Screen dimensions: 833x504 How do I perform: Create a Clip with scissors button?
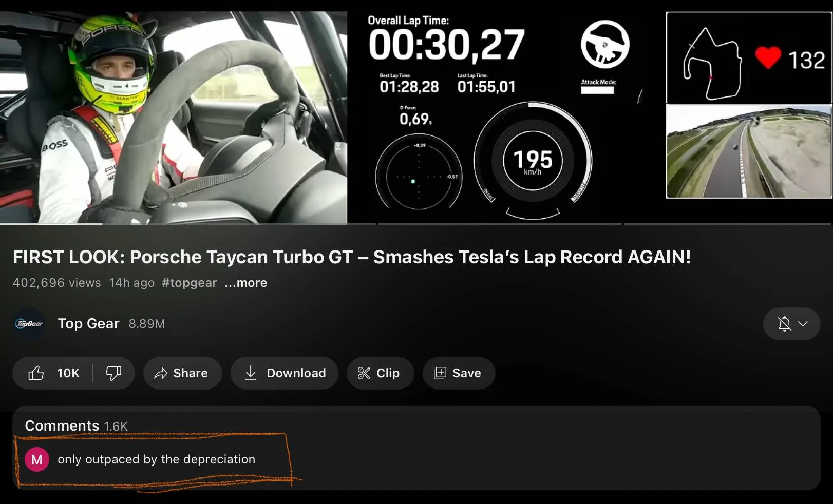(380, 373)
